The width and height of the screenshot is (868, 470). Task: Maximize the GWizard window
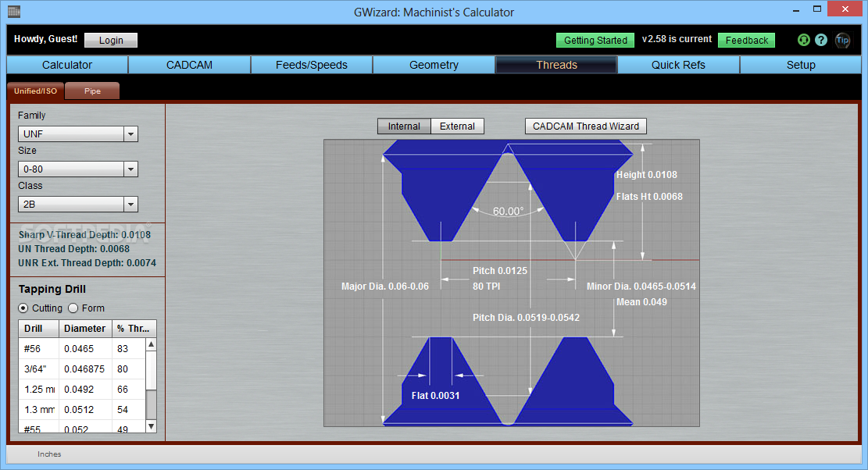point(817,9)
